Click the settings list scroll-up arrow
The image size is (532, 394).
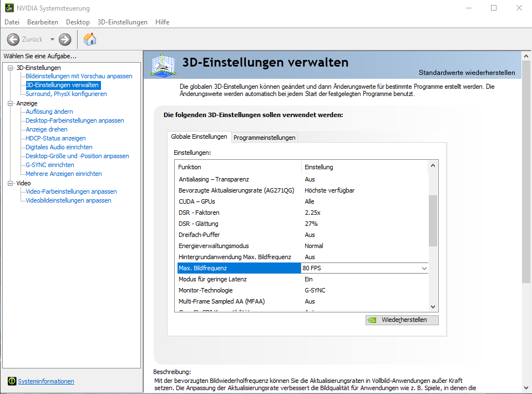[433, 165]
